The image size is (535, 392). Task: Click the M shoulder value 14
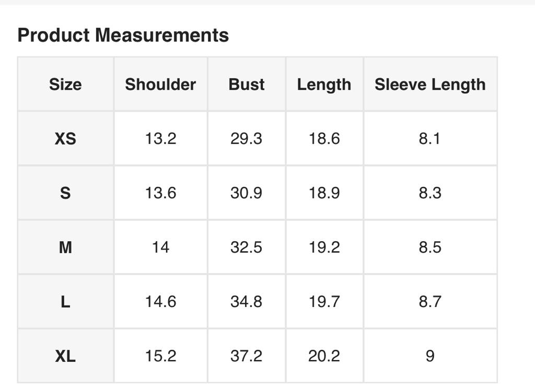pos(160,247)
